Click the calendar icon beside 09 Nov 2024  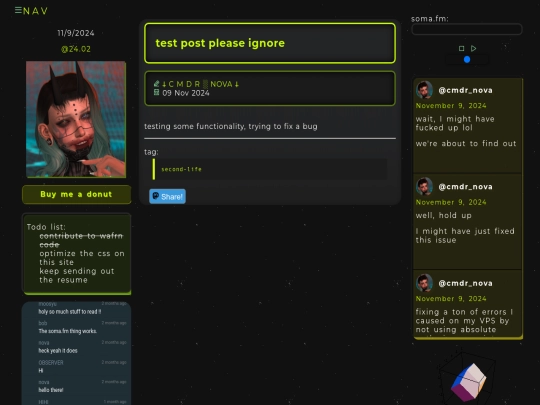point(156,92)
